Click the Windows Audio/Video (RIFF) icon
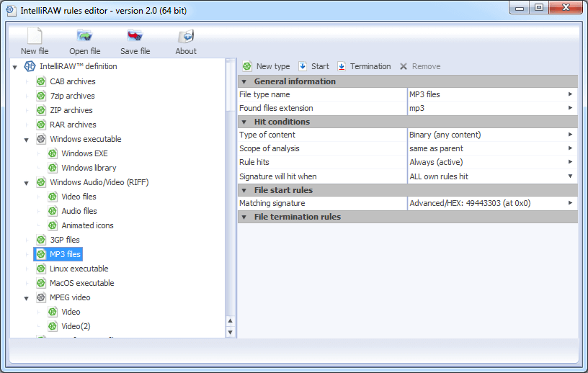Screen dimensions: 588x373 (41, 182)
